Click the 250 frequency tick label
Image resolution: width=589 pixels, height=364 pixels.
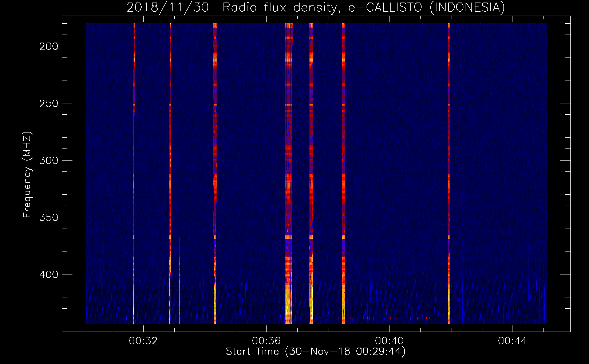(x=49, y=103)
